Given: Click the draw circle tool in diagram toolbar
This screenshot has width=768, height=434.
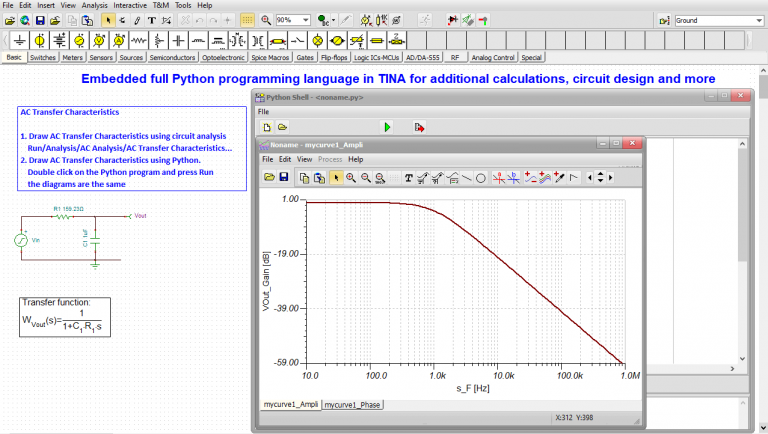Looking at the screenshot, I should click(x=480, y=177).
